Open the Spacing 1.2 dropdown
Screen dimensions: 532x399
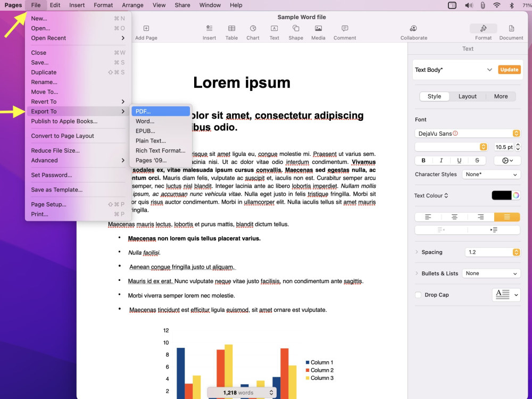pyautogui.click(x=493, y=252)
